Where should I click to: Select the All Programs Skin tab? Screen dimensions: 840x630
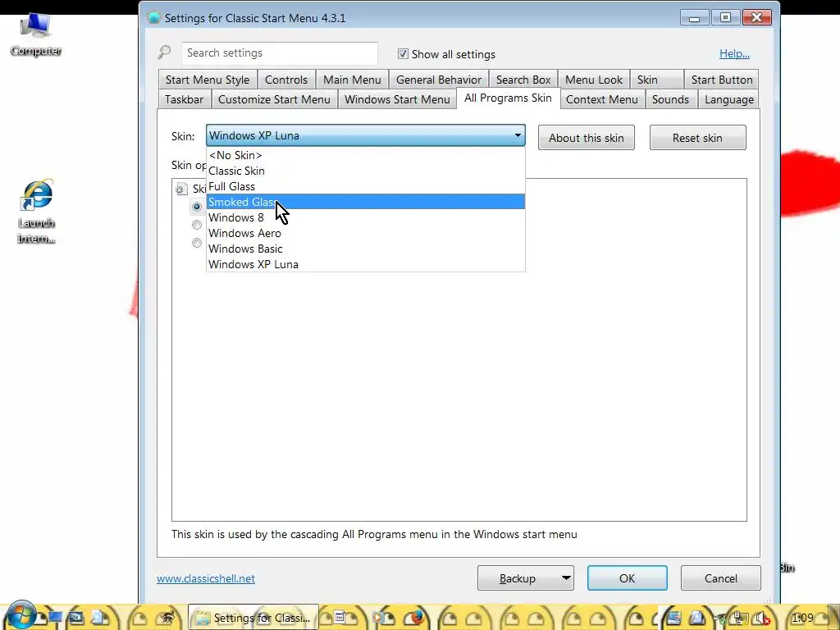click(508, 98)
